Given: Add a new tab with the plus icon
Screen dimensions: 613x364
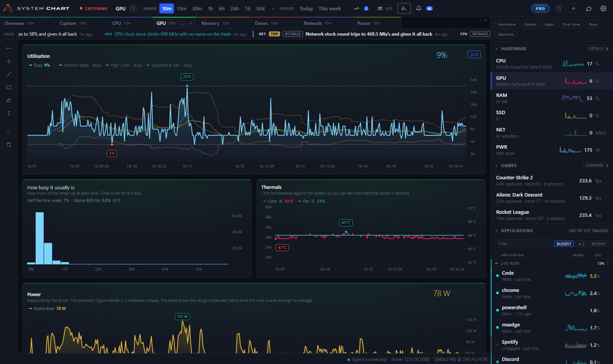Looking at the screenshot, I should coord(485,21).
